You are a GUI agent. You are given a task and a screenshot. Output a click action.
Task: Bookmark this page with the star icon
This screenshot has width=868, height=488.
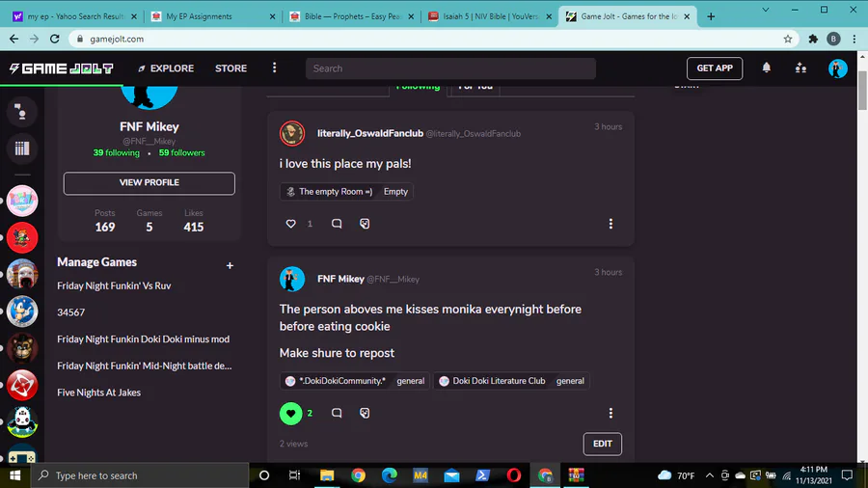(x=788, y=39)
